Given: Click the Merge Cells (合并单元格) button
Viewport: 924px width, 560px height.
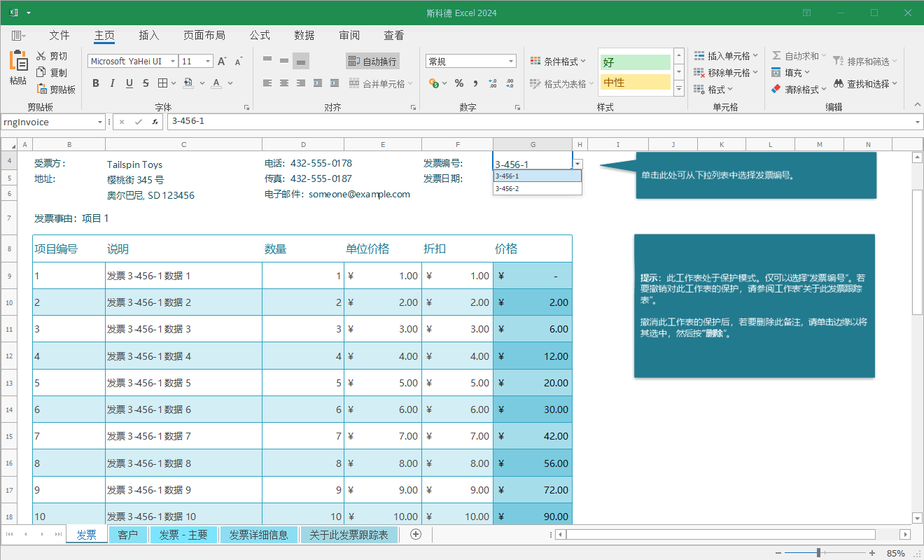Looking at the screenshot, I should (380, 84).
